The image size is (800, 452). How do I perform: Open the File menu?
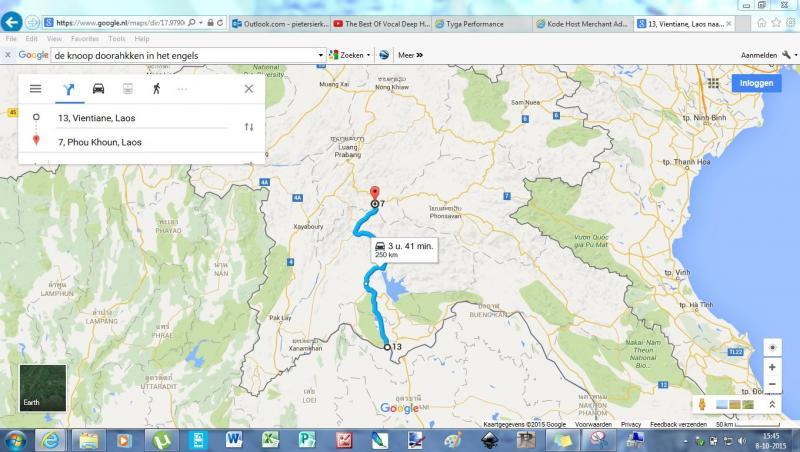tap(11, 39)
